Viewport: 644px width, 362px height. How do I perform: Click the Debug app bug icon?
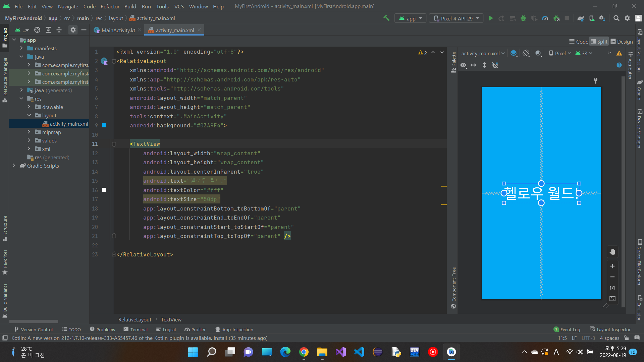523,18
